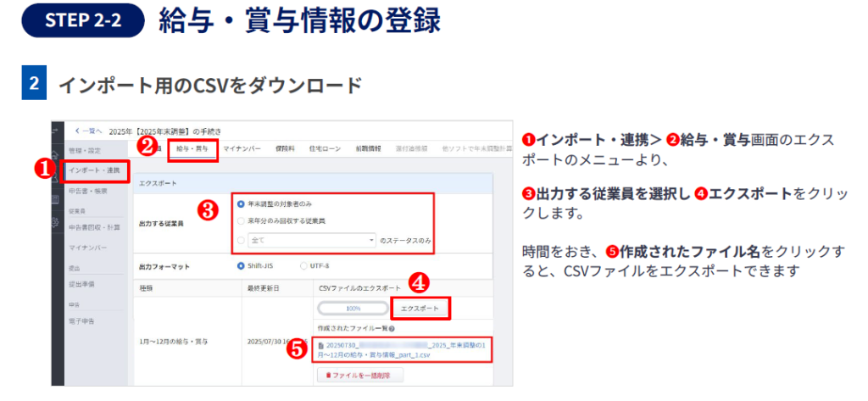Switch to the マイナンバー tab

(x=241, y=149)
